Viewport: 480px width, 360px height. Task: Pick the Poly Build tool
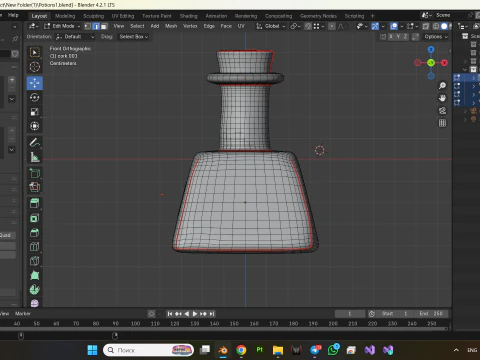click(x=35, y=275)
